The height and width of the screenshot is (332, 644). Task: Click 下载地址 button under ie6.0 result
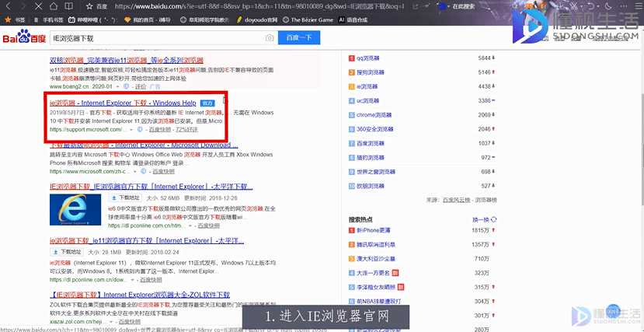click(125, 197)
